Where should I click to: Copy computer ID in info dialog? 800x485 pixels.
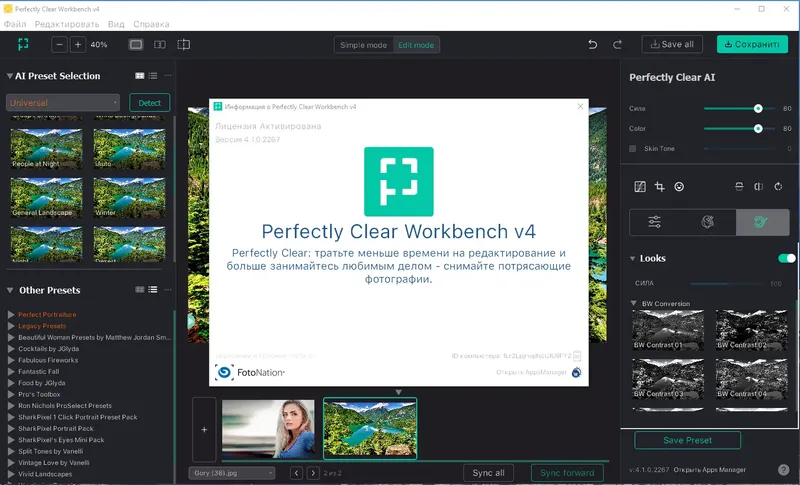(577, 356)
